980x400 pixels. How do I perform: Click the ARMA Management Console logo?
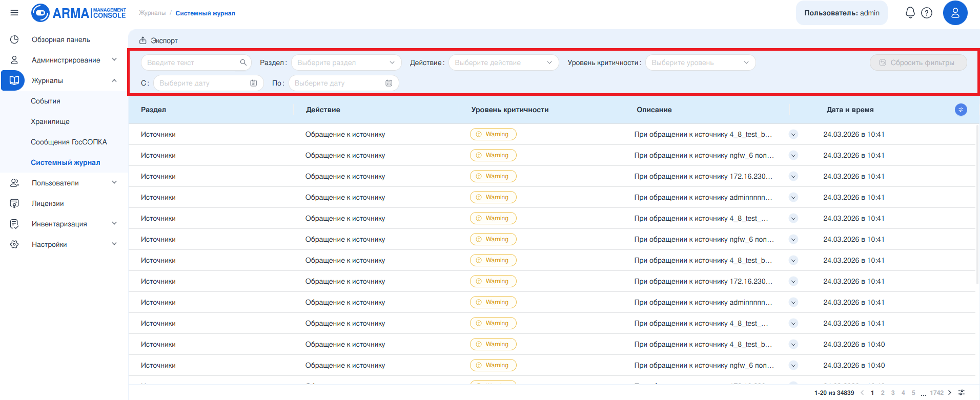tap(78, 13)
